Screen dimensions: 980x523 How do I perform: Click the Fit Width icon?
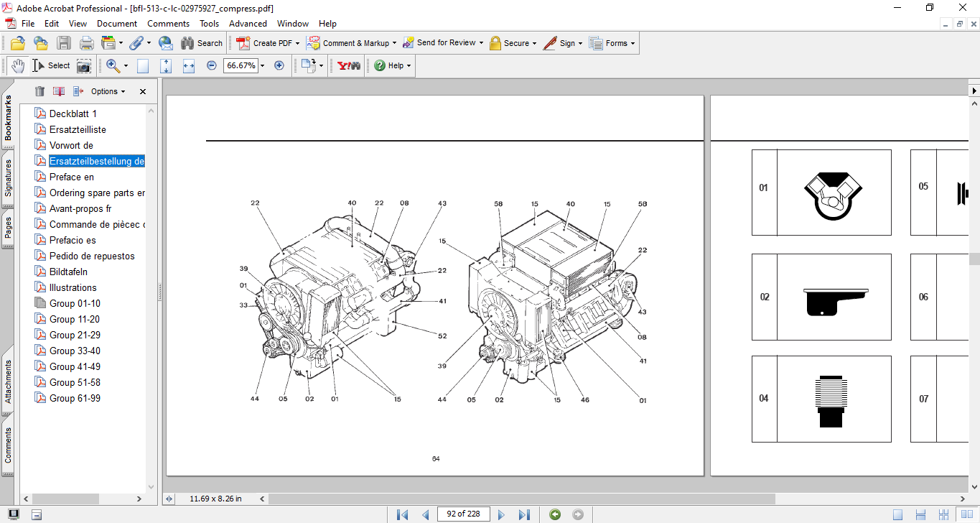pyautogui.click(x=189, y=65)
